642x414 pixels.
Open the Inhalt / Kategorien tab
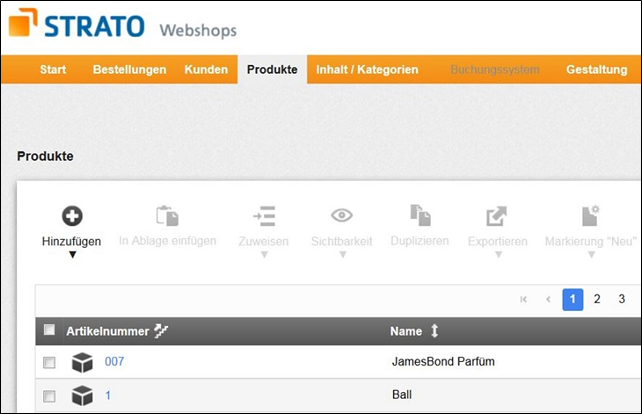tap(367, 70)
